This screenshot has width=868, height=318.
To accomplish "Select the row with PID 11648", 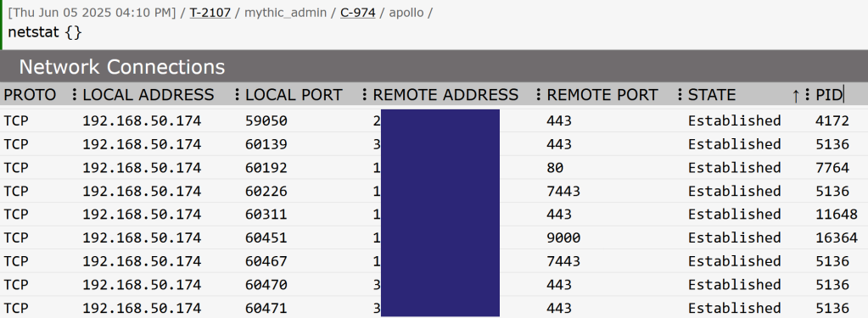I will [x=434, y=214].
